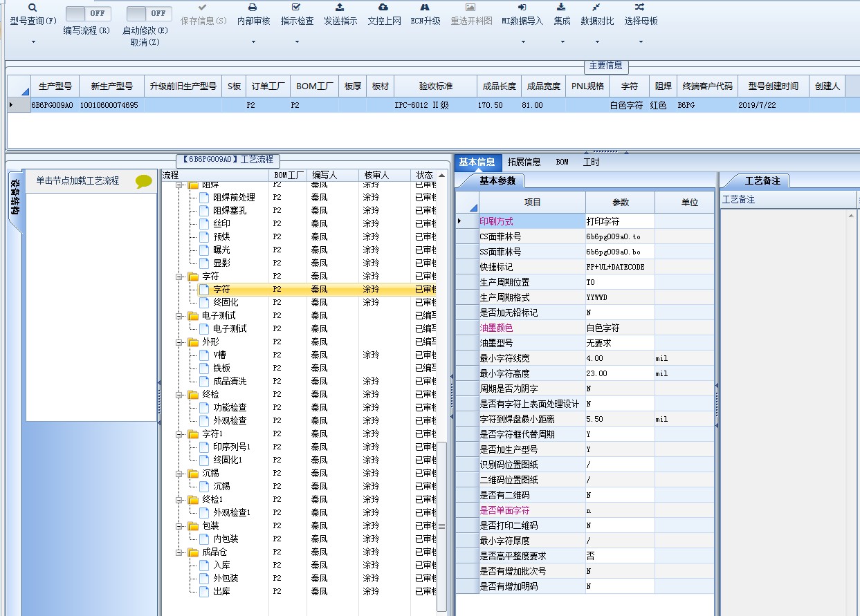Sort by 验收标准 column header

[x=435, y=86]
